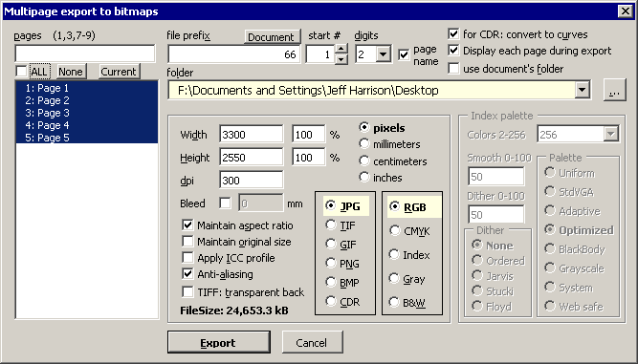The height and width of the screenshot is (364, 638).
Task: Select CMYK color mode
Action: click(394, 230)
